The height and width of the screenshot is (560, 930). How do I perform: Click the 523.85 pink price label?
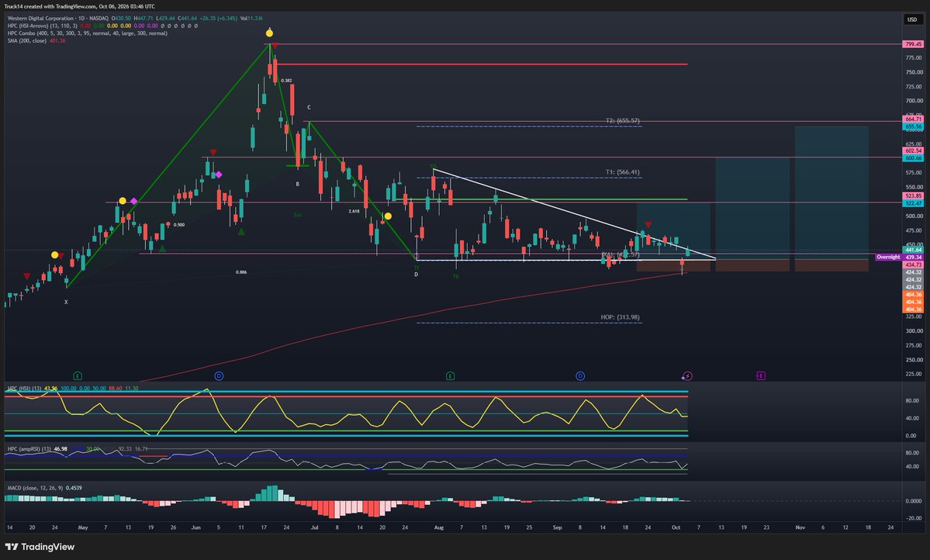click(914, 195)
